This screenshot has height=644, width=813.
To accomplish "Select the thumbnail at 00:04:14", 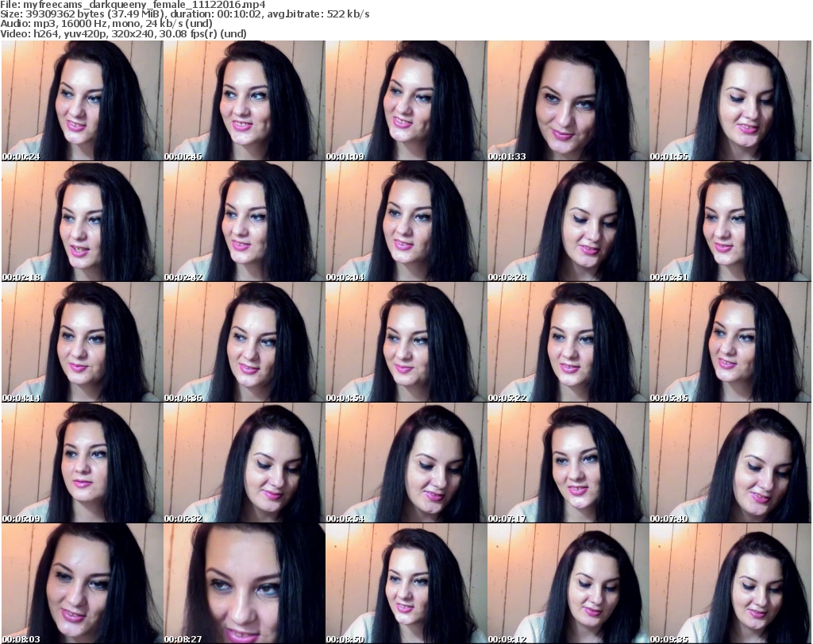I will tap(82, 342).
